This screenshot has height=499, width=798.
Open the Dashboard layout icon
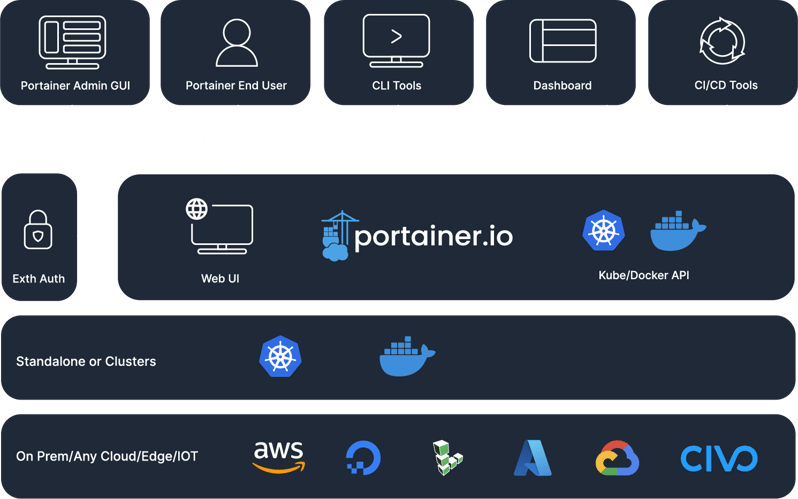[x=562, y=41]
